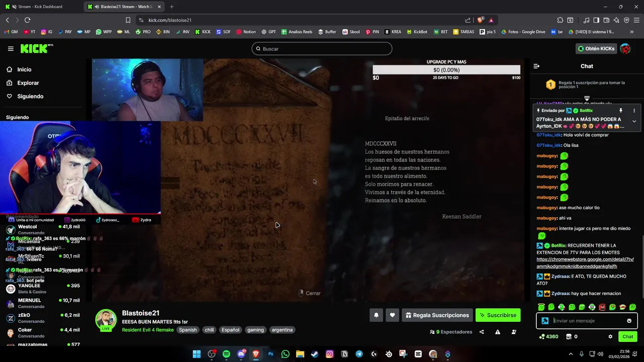Open Coker recommended channel

[44, 333]
